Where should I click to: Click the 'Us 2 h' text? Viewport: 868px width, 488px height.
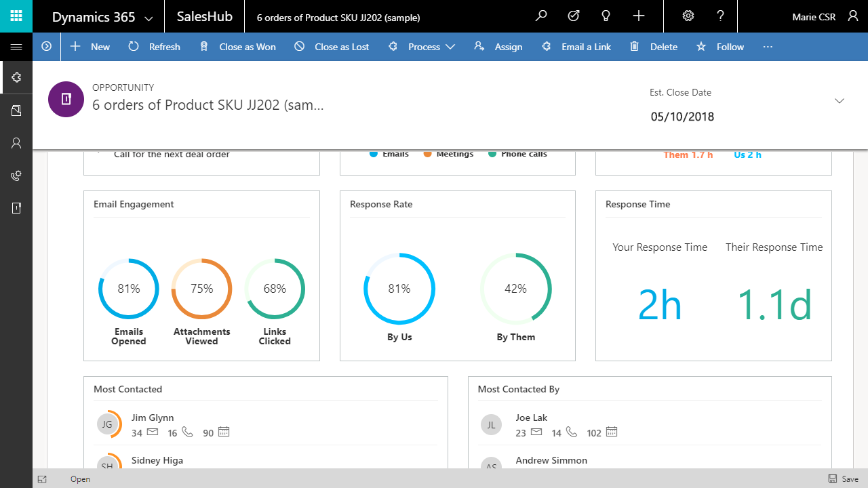click(747, 155)
